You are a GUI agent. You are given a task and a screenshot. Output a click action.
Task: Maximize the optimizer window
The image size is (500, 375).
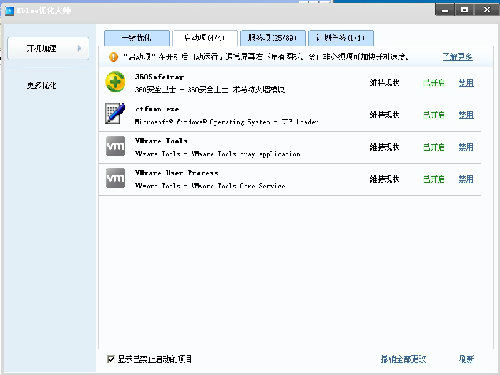coord(464,10)
